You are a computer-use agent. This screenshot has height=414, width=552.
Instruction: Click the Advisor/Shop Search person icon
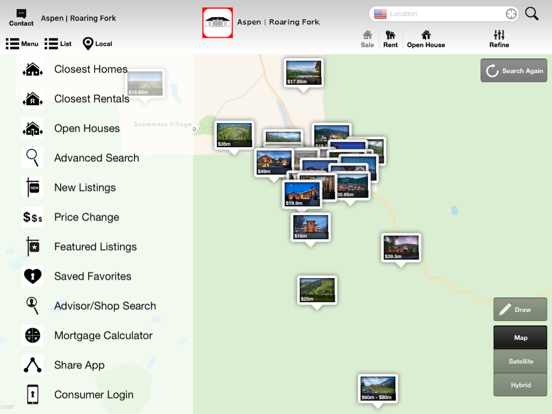[x=33, y=306]
